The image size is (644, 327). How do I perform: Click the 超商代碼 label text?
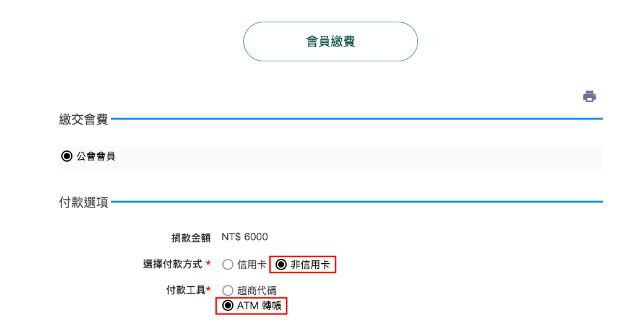pyautogui.click(x=257, y=290)
